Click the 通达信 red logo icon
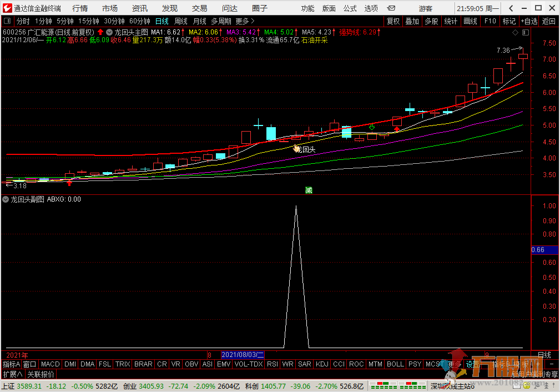The image size is (560, 392). pos(7,8)
